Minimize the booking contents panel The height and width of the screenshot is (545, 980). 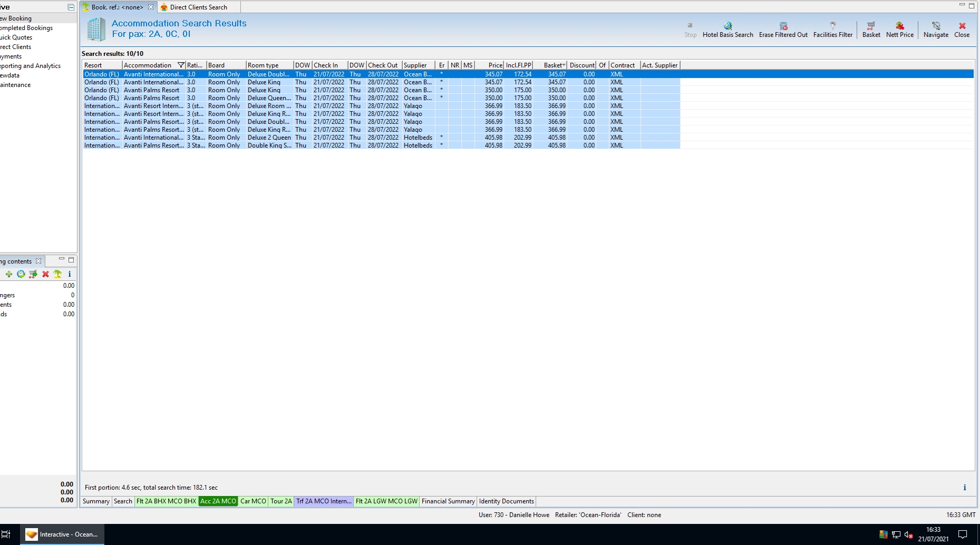pos(62,259)
